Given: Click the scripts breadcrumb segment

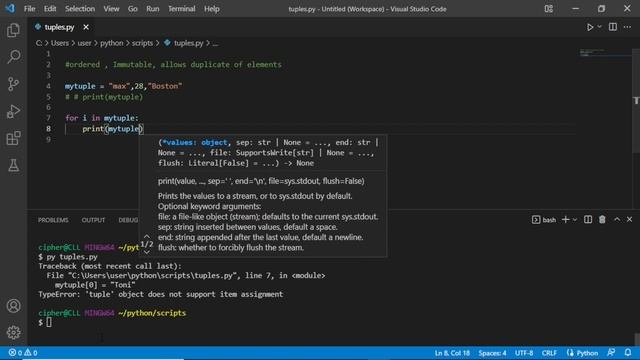Looking at the screenshot, I should pyautogui.click(x=142, y=43).
